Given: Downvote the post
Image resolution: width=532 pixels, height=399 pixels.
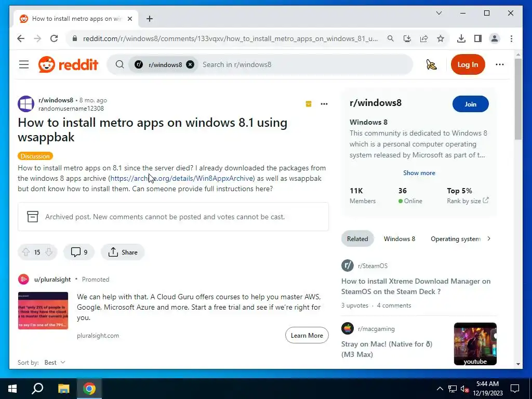Looking at the screenshot, I should coord(49,252).
